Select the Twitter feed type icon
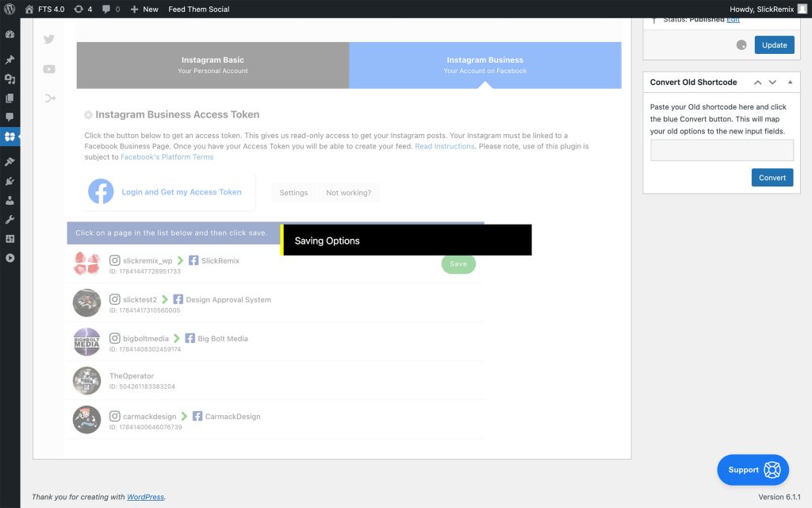Screen dimensions: 812x508 (x=49, y=40)
